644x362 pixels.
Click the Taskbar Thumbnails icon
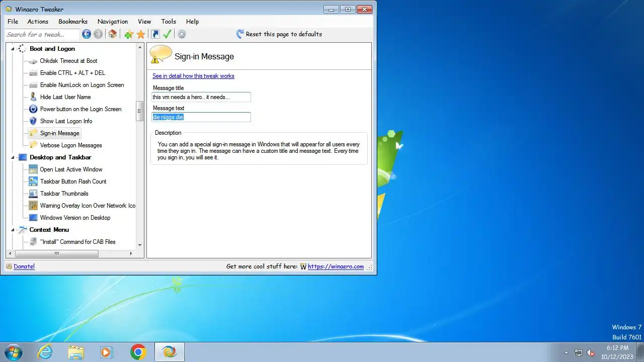click(33, 194)
